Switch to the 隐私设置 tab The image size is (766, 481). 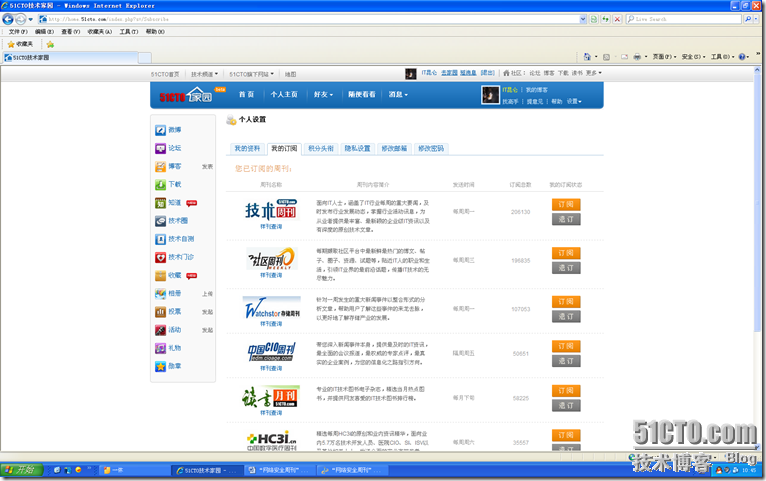point(357,148)
